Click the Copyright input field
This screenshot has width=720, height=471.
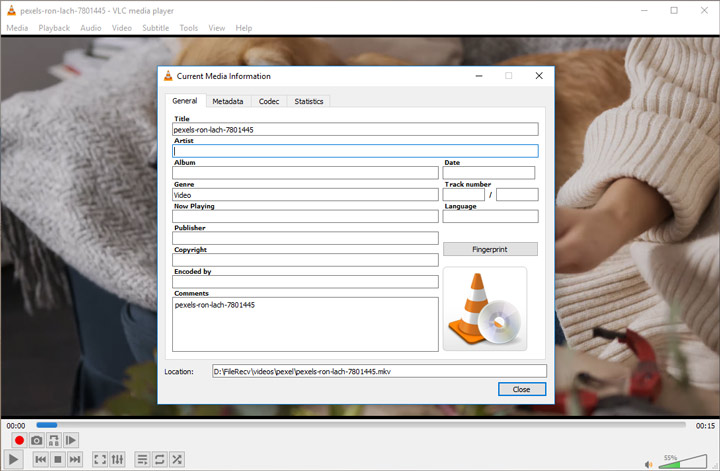(305, 260)
